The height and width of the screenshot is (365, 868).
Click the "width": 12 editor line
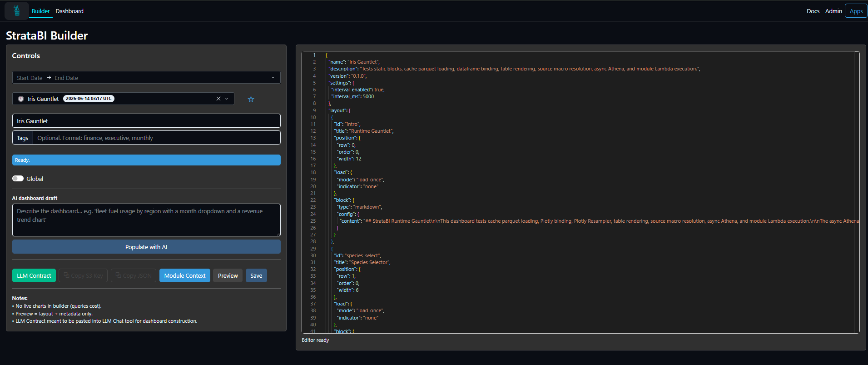tap(349, 159)
